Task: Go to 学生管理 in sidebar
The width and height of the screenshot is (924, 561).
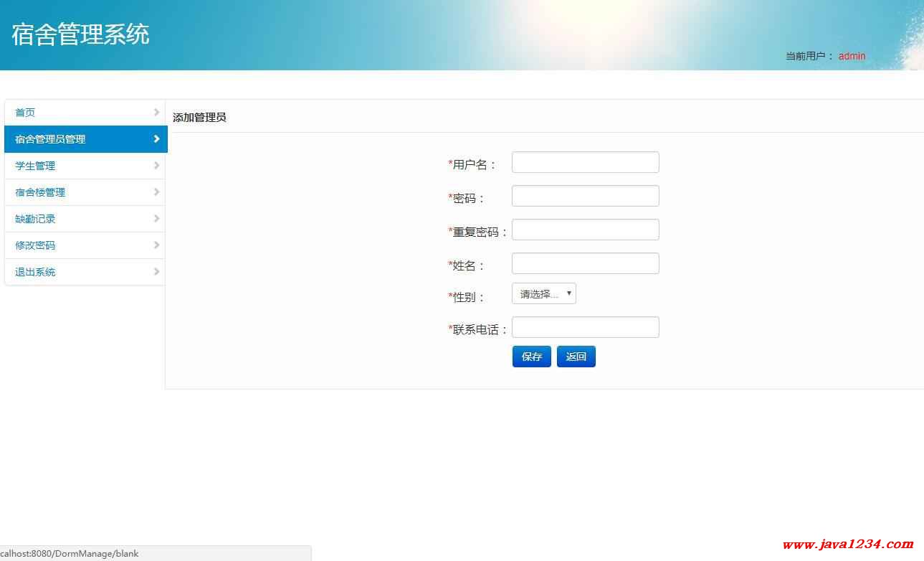Action: (35, 166)
